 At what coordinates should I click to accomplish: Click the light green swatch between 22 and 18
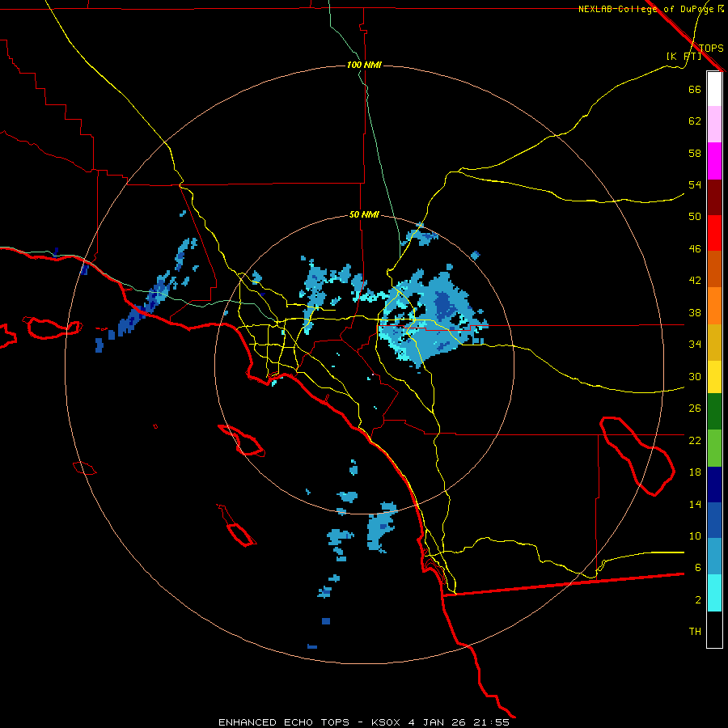coord(714,448)
